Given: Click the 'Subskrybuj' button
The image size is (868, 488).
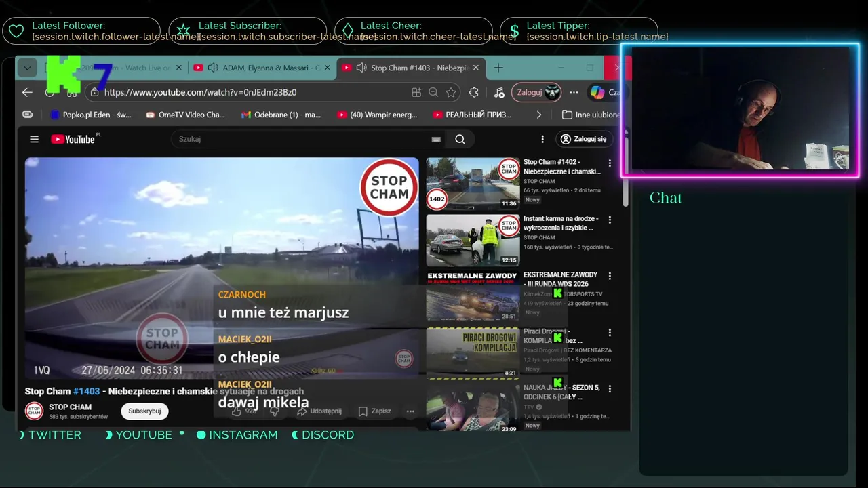Looking at the screenshot, I should click(144, 411).
